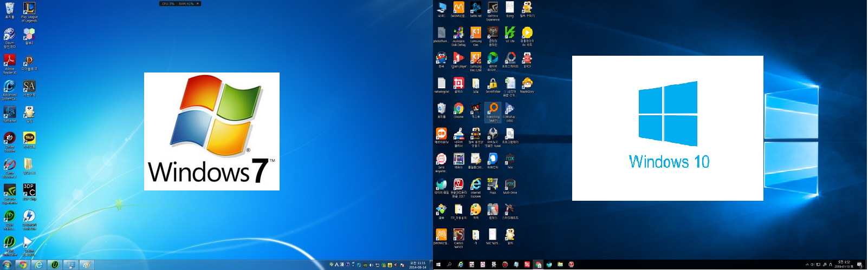This screenshot has width=868, height=270.
Task: Click the Windows 10 taskbar search magnifier
Action: pos(449,265)
